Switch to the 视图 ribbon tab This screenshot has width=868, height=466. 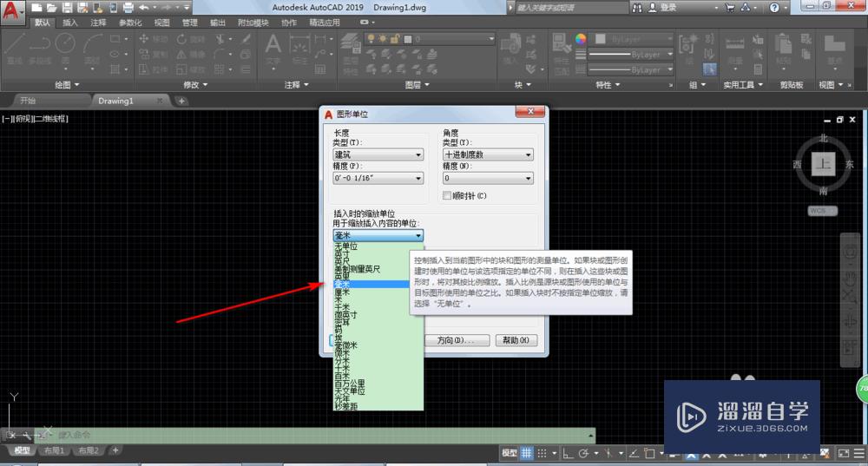tap(162, 23)
